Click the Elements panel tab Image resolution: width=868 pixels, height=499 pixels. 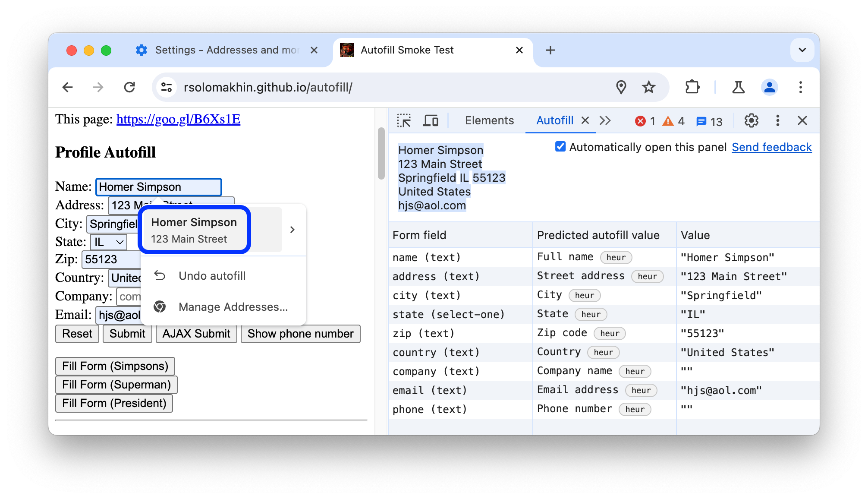490,120
